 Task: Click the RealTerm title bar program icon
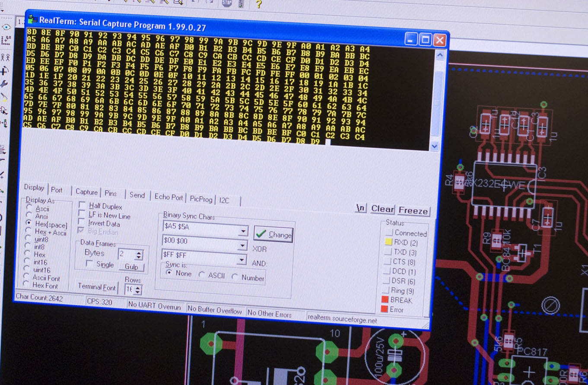32,19
